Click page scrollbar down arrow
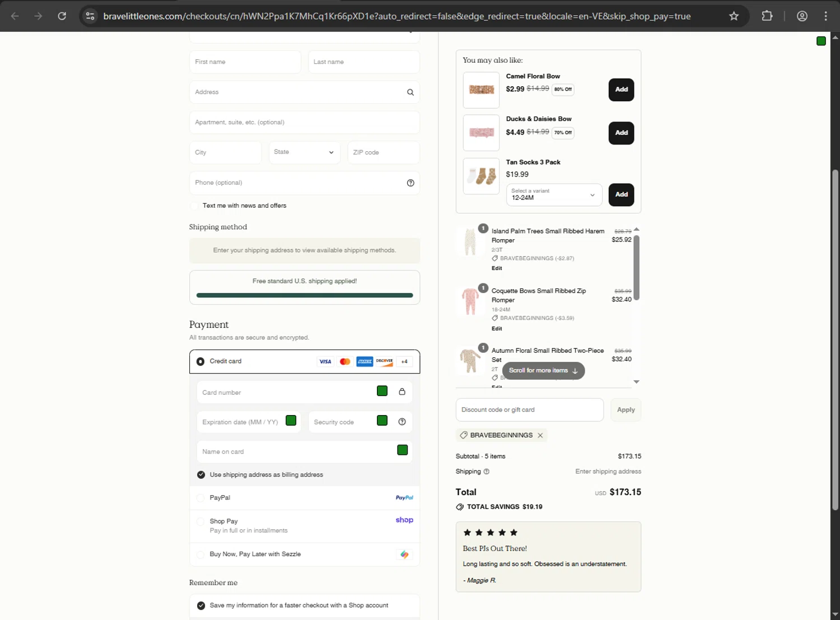The image size is (840, 620). [x=835, y=614]
